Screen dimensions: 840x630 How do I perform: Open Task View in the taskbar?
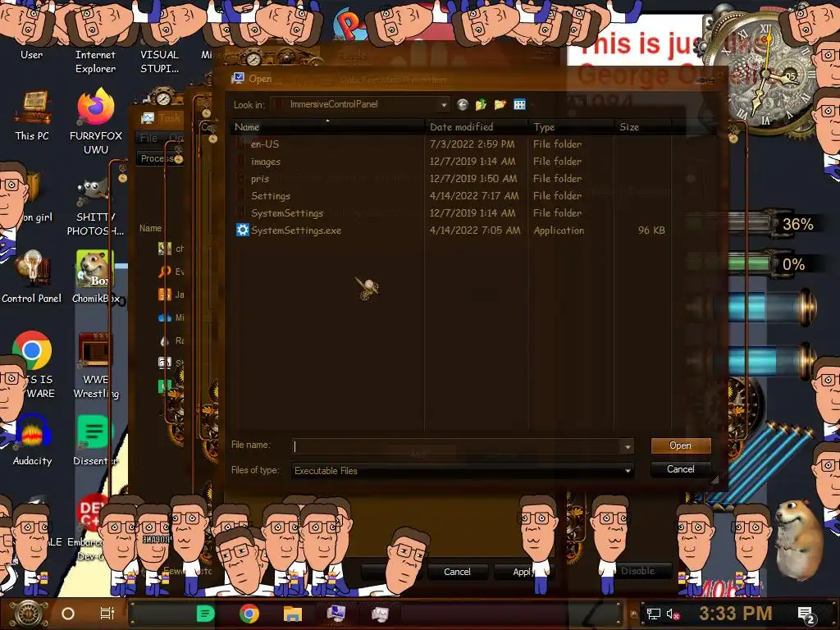pyautogui.click(x=107, y=614)
